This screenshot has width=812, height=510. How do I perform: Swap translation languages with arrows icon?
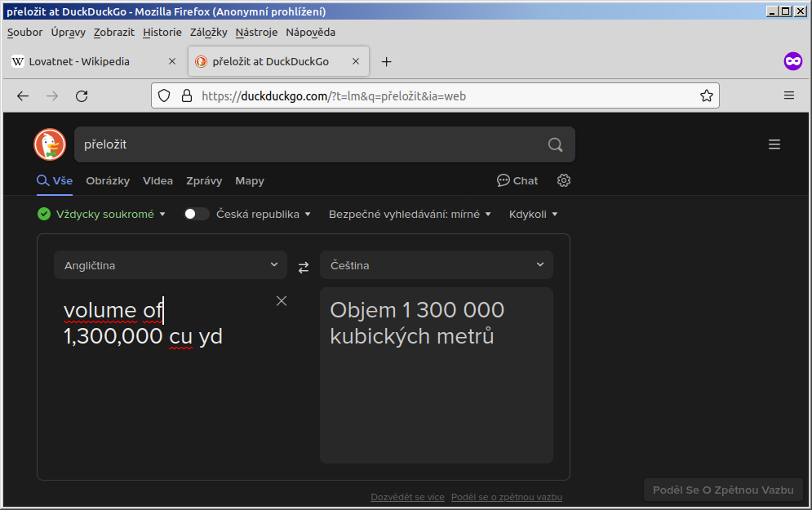(304, 266)
